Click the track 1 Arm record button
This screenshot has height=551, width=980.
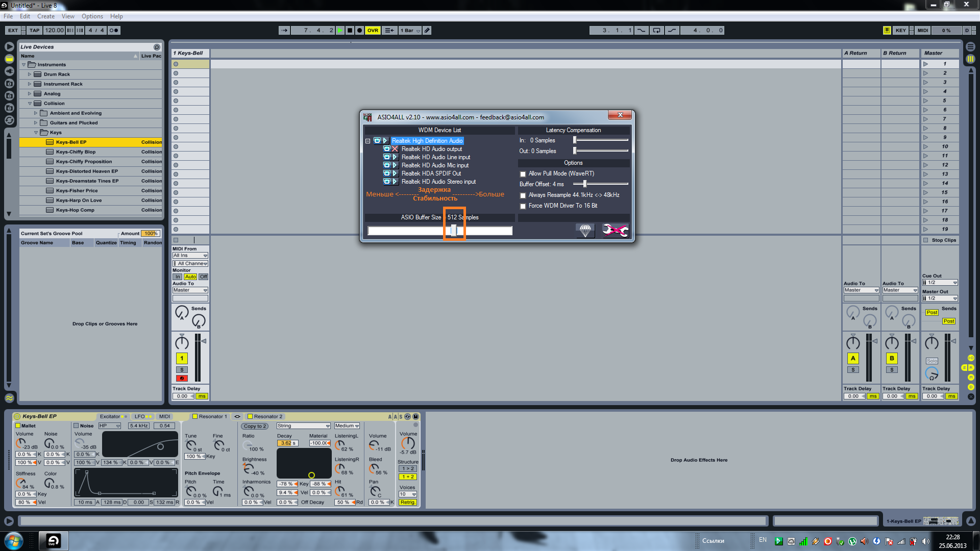182,379
